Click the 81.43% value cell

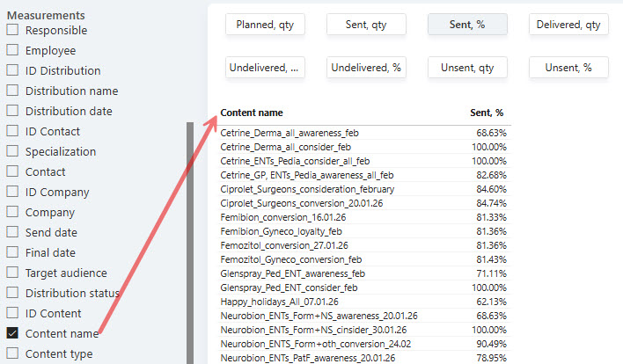click(492, 259)
